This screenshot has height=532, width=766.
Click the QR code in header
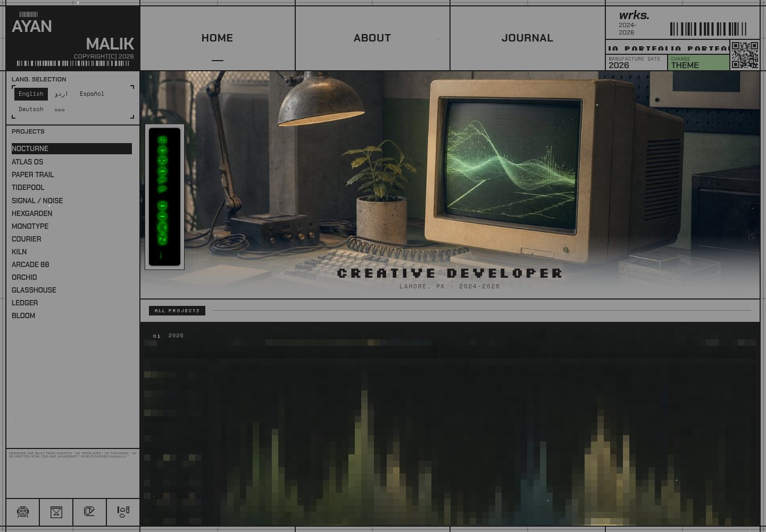click(745, 55)
